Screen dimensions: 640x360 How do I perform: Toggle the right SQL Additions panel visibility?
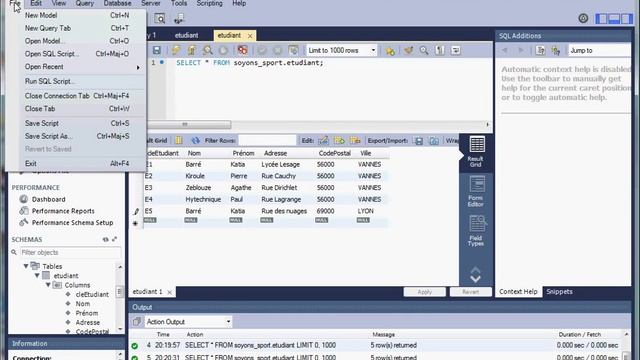click(x=627, y=18)
